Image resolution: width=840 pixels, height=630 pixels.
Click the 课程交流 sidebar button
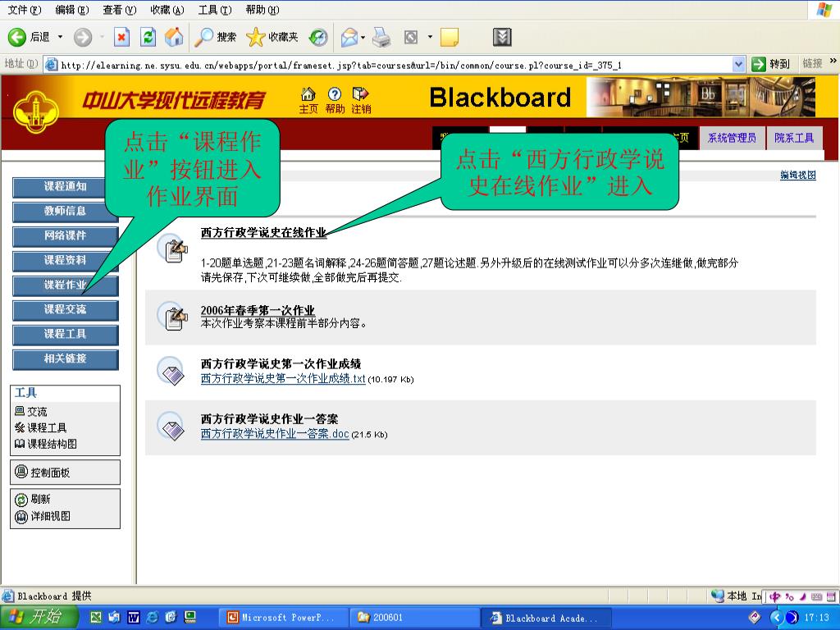point(66,310)
